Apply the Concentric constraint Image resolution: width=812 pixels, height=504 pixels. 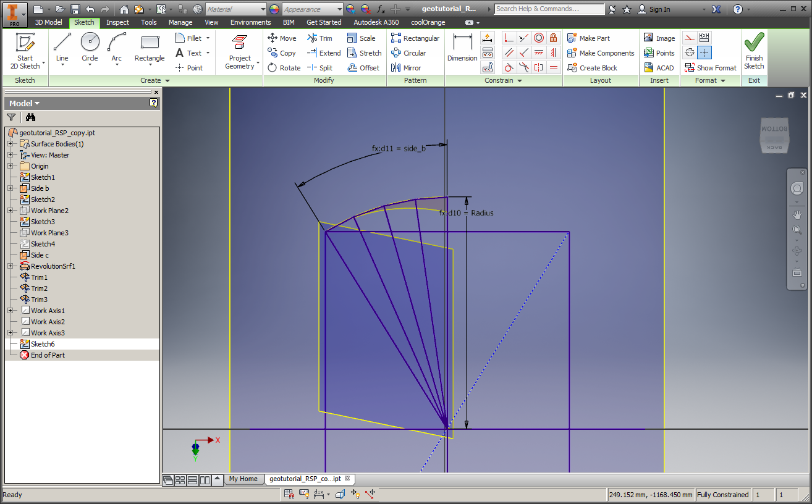point(539,38)
